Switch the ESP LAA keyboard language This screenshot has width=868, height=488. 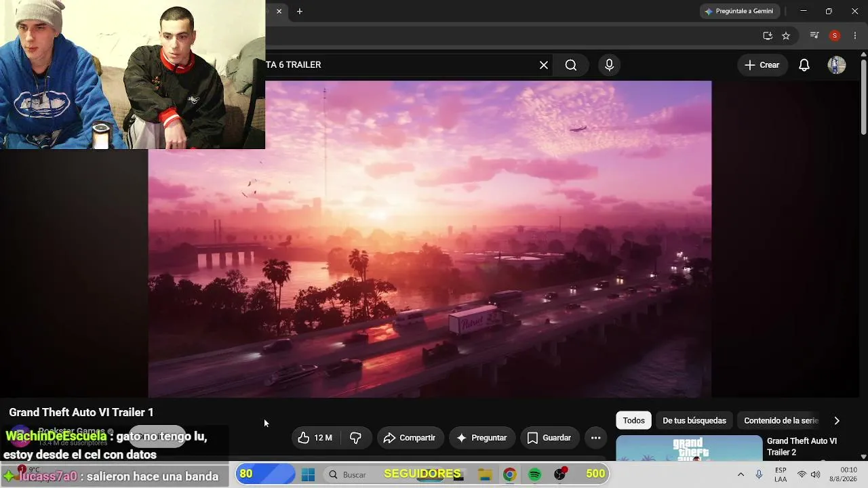(x=781, y=474)
